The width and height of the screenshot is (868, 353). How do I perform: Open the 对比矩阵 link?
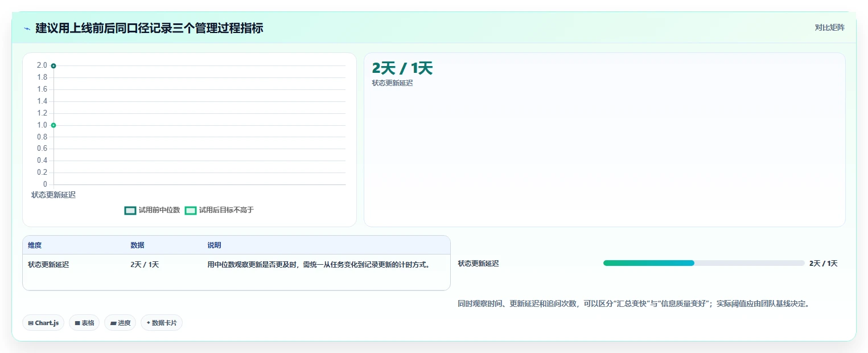click(829, 27)
